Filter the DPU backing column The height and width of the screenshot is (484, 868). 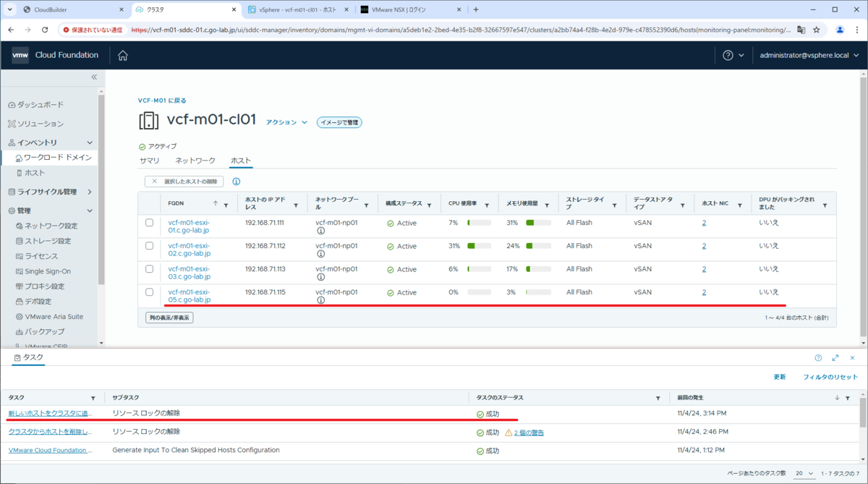(x=825, y=205)
